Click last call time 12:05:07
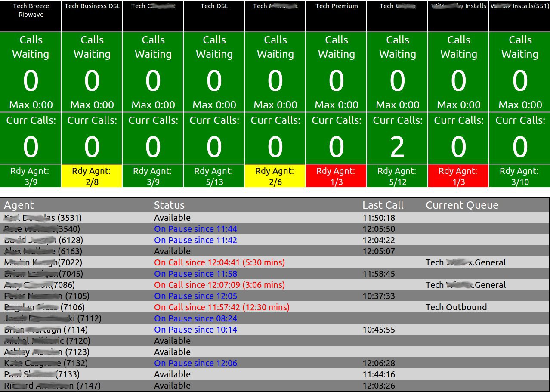Image resolution: width=550 pixels, height=392 pixels. click(x=379, y=251)
